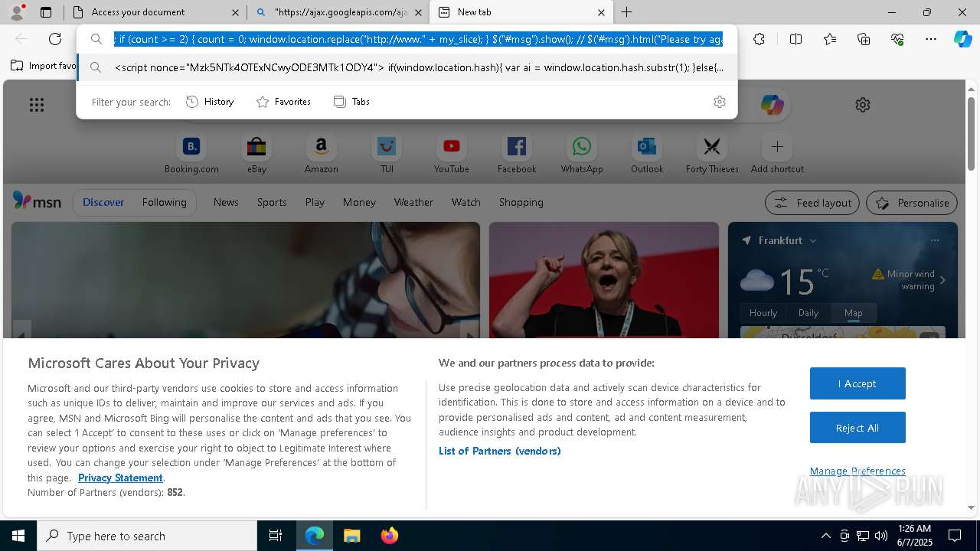Open the Extensions puzzle icon
The height and width of the screenshot is (551, 980).
(759, 39)
